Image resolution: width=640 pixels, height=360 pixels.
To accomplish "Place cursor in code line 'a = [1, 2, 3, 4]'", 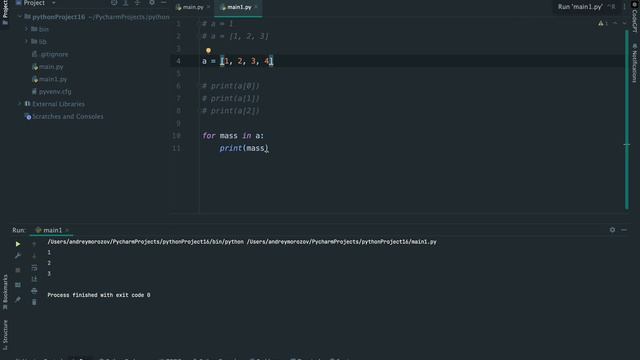I will [x=238, y=61].
